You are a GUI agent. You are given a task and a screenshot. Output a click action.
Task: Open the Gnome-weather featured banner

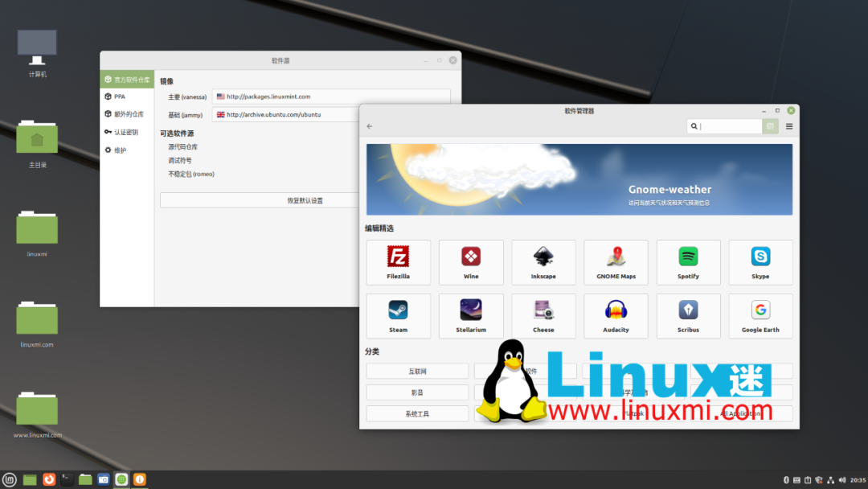pos(579,179)
